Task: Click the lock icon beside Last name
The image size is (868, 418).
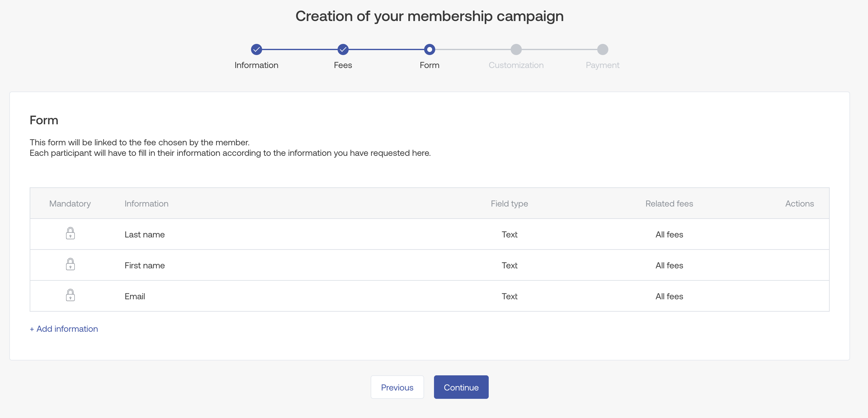Action: pyautogui.click(x=70, y=233)
